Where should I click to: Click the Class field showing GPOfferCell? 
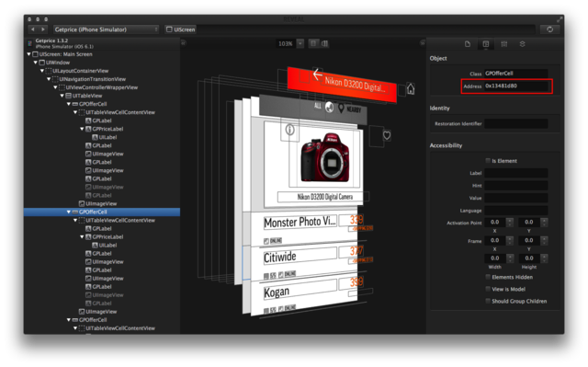(x=516, y=74)
